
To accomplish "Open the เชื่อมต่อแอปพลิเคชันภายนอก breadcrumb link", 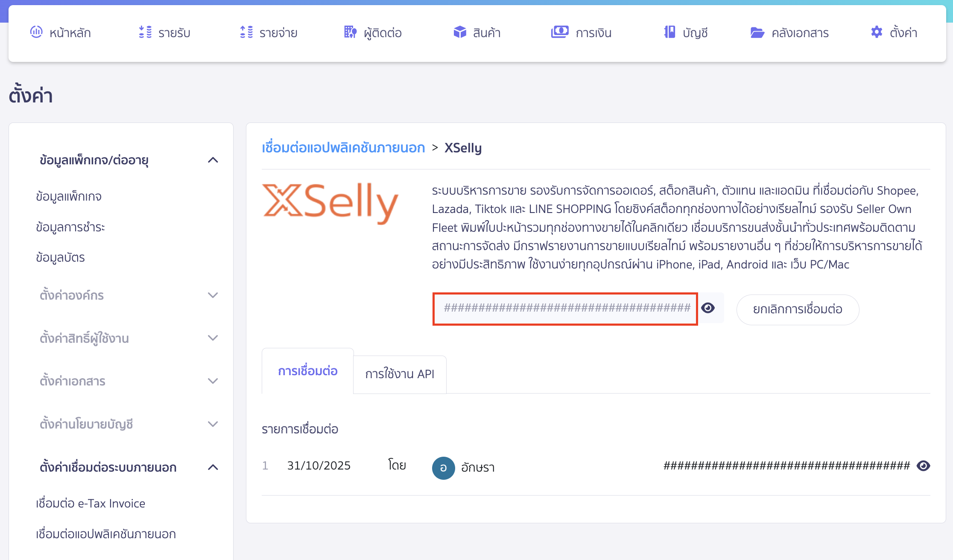I will coord(343,148).
